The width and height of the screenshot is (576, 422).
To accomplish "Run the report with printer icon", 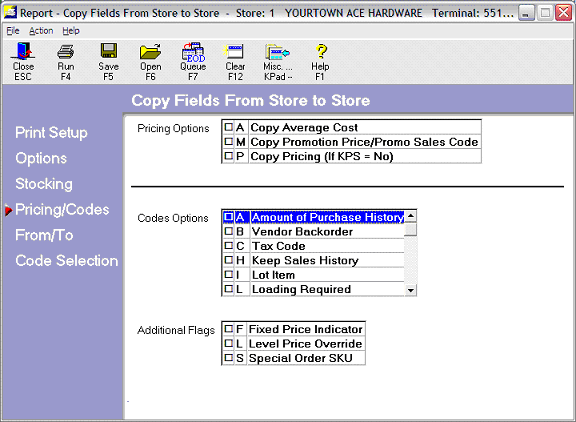I will pyautogui.click(x=66, y=61).
